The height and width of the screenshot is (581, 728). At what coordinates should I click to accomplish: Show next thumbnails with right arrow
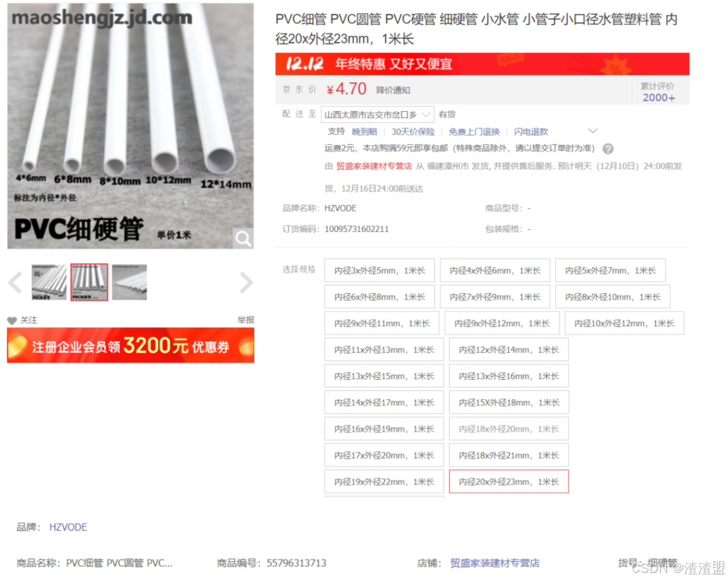tap(246, 282)
